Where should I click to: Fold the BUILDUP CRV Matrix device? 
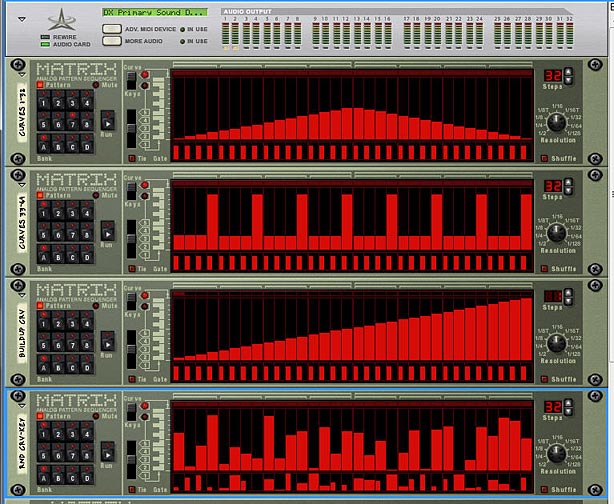[x=22, y=295]
